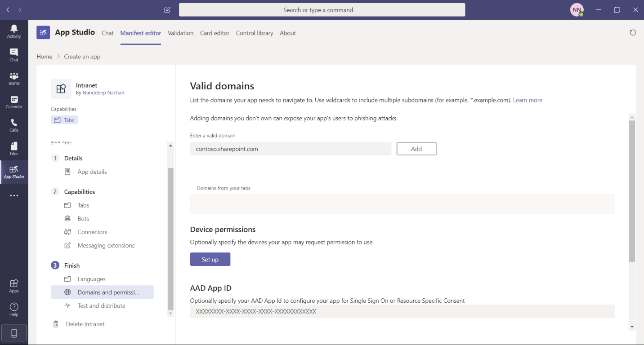Switch to the Card editor tab
Screen dimensions: 644x345
point(215,33)
